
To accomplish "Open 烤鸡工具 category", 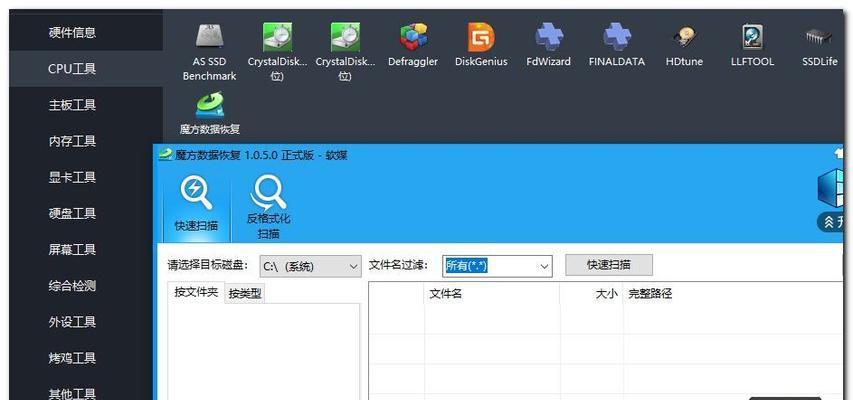I will 72,358.
